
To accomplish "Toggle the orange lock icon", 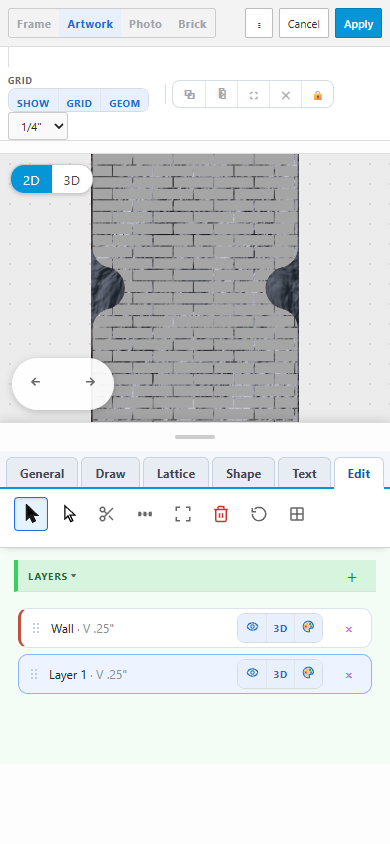I will tap(318, 95).
